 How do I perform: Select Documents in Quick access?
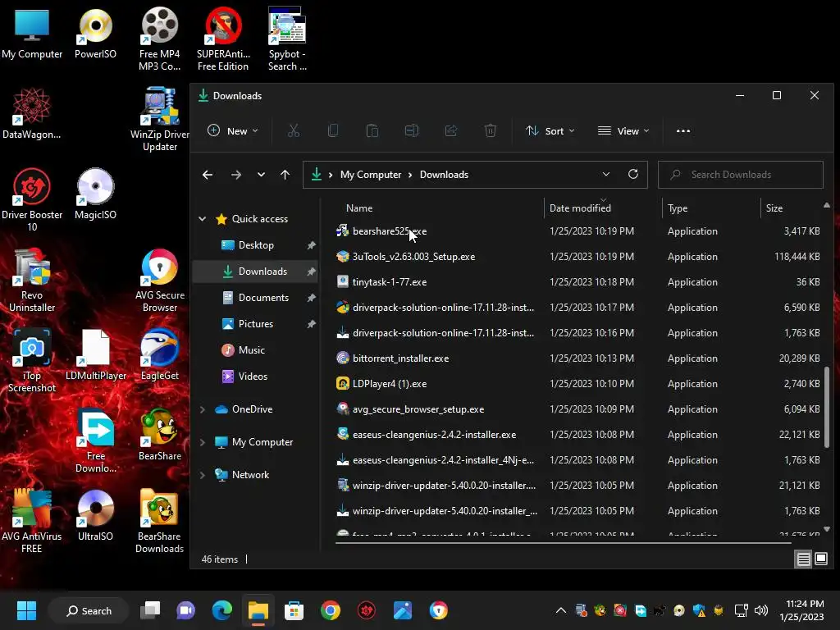point(255,297)
